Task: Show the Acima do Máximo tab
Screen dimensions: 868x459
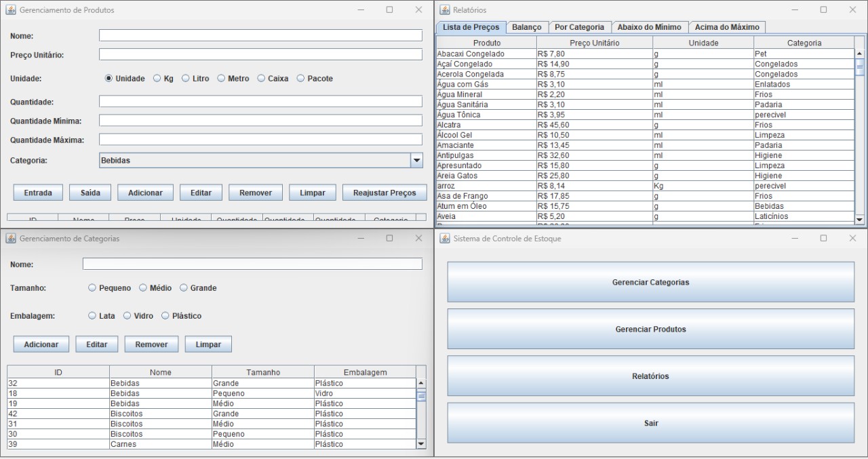Action: (x=727, y=27)
